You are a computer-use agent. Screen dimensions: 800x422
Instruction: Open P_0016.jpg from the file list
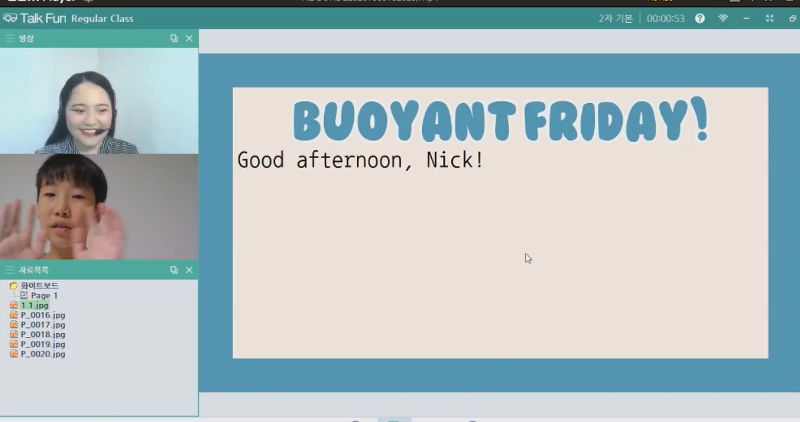(42, 315)
